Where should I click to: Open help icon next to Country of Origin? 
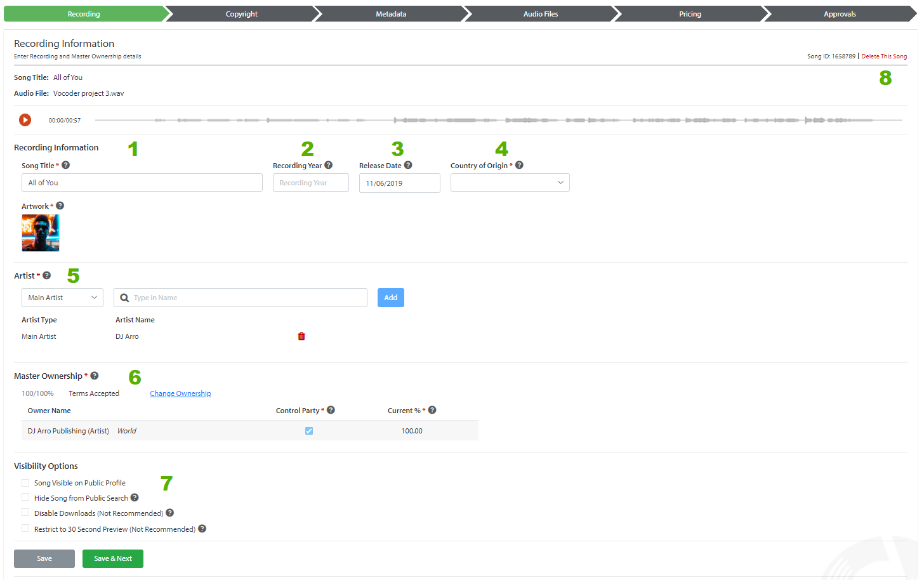tap(519, 165)
